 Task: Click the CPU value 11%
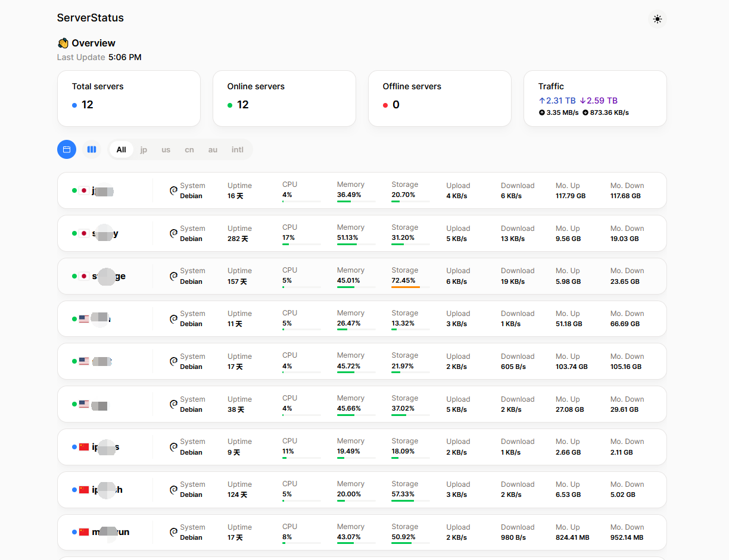point(288,452)
